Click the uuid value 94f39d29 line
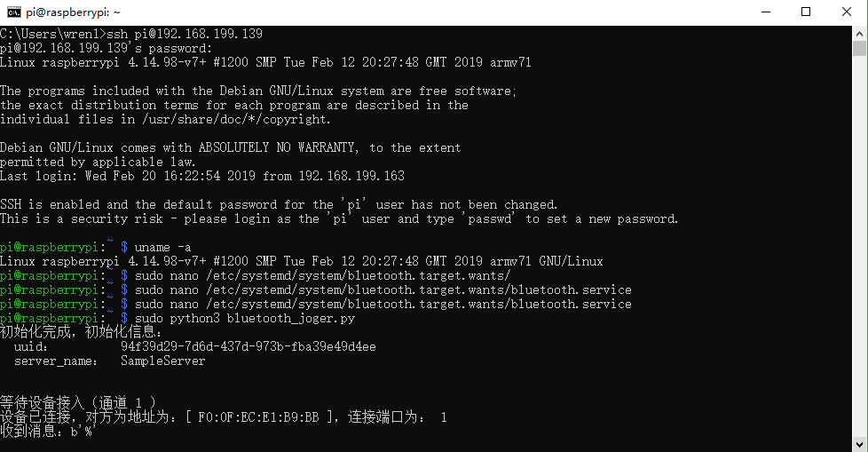Screen dimensions: 868x452 pyautogui.click(x=248, y=346)
